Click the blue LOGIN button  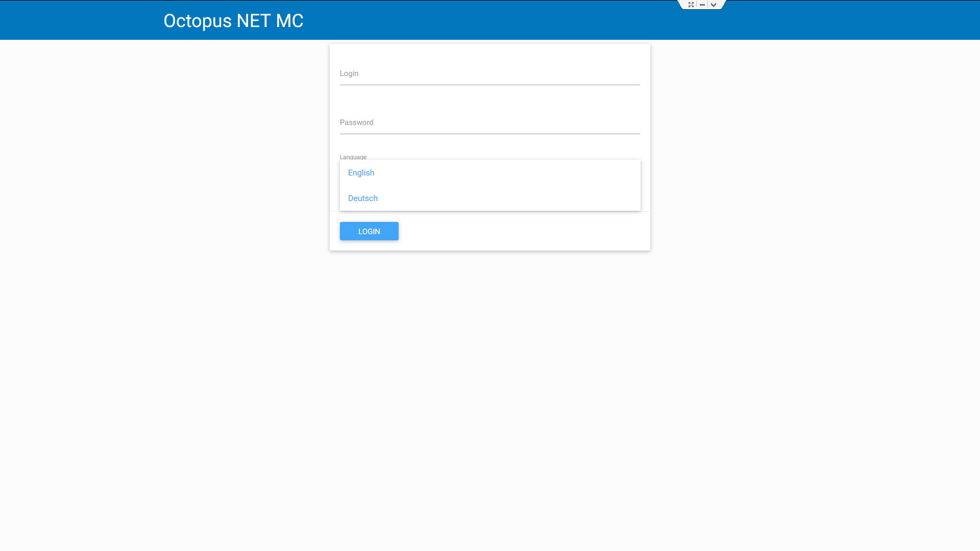[x=369, y=231]
